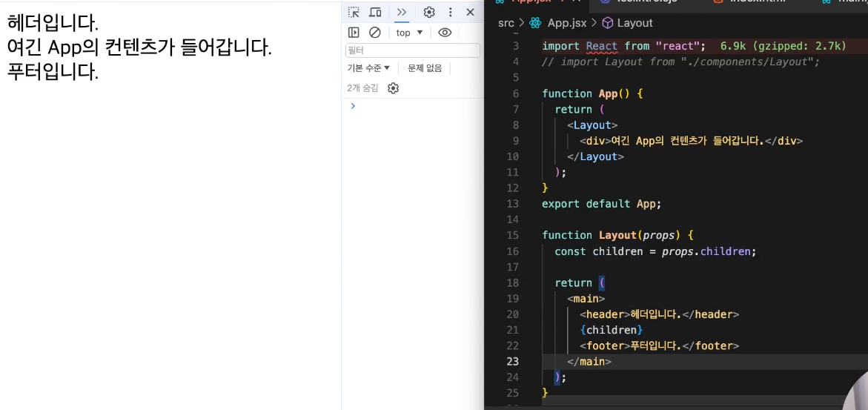This screenshot has width=868, height=410.
Task: Click the cube symbol icon before Layout
Action: pos(607,23)
